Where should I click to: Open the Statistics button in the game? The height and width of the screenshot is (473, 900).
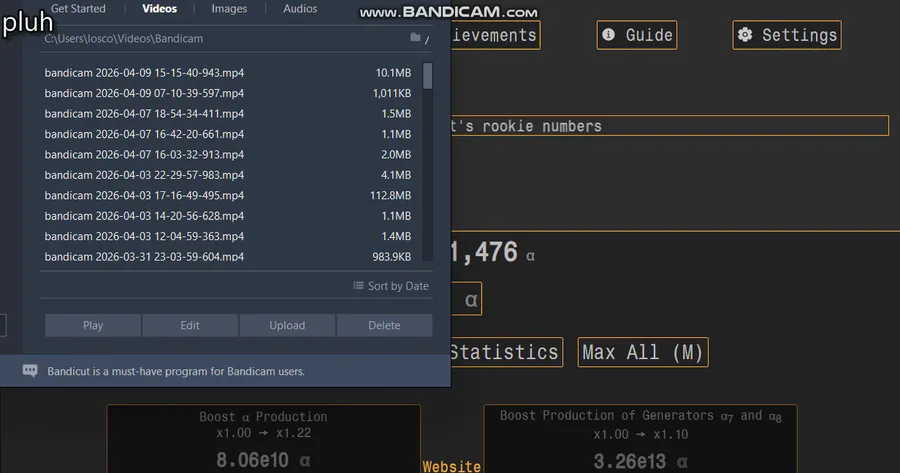tap(506, 352)
